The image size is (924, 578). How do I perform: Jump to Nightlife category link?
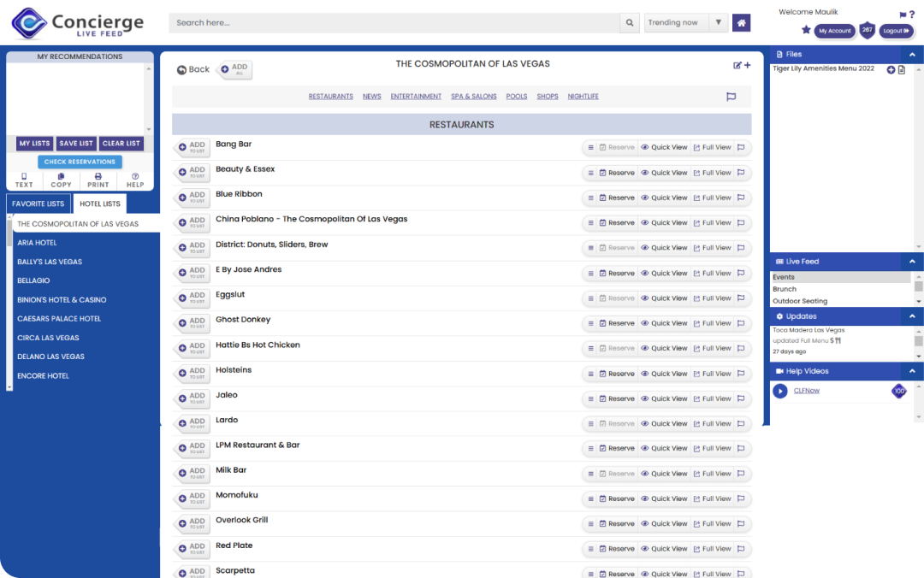coord(583,97)
